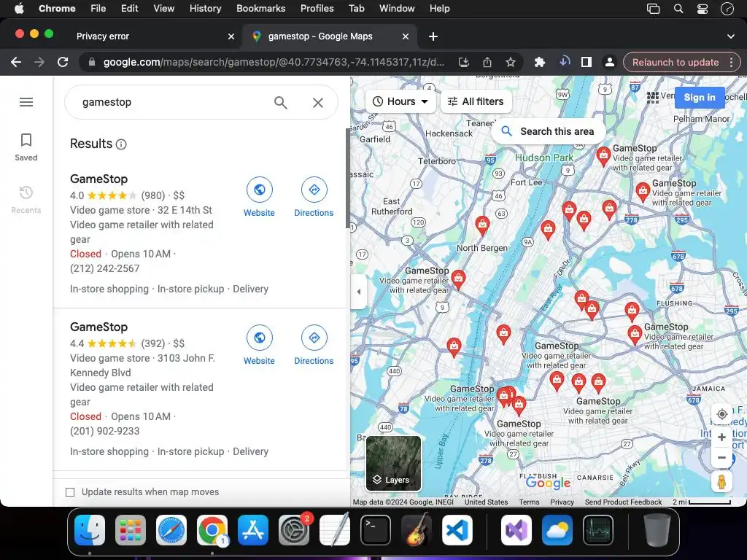Image resolution: width=747 pixels, height=560 pixels.
Task: Bookmark this page with the star icon
Action: click(x=510, y=63)
